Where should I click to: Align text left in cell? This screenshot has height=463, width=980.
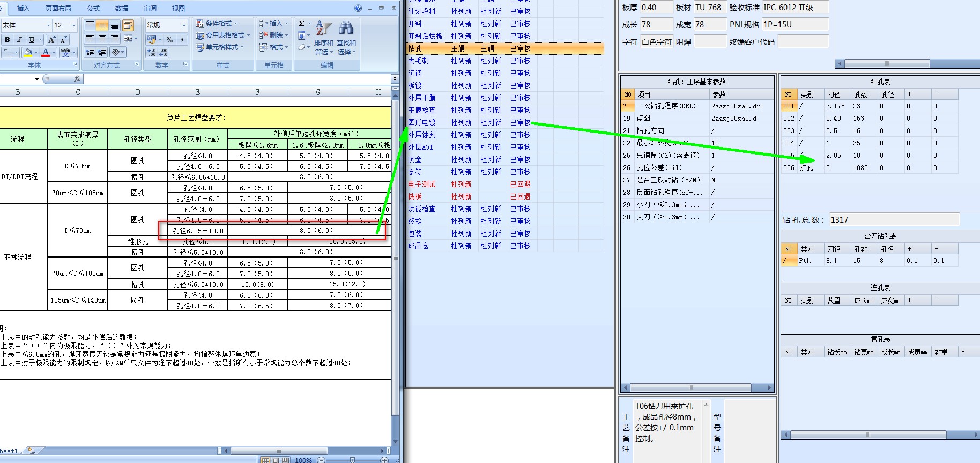pyautogui.click(x=90, y=39)
